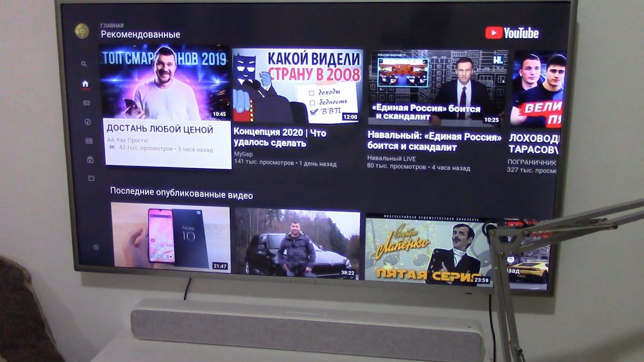Click channel name 'MyGap'
The image size is (644, 362).
pos(244,154)
